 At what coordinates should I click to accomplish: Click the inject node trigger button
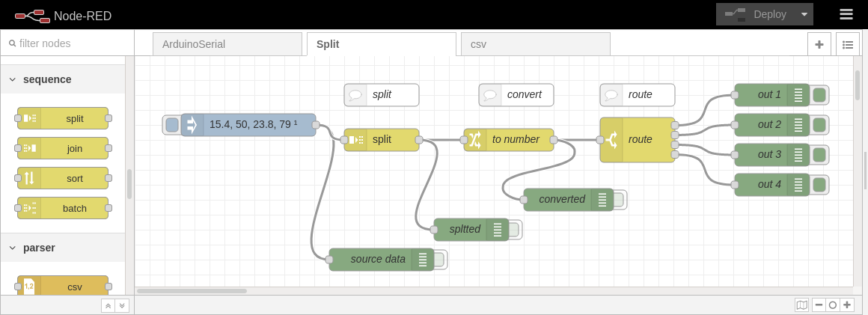[172, 125]
